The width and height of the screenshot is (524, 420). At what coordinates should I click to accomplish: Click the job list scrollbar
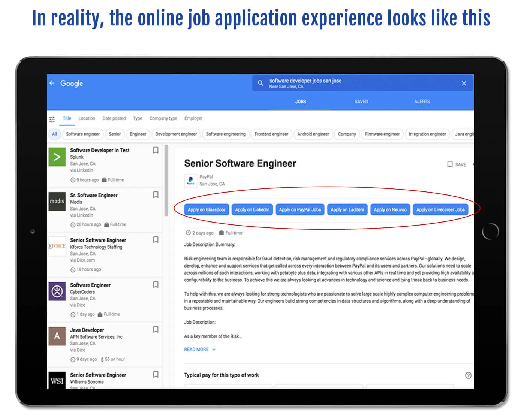coord(166,181)
